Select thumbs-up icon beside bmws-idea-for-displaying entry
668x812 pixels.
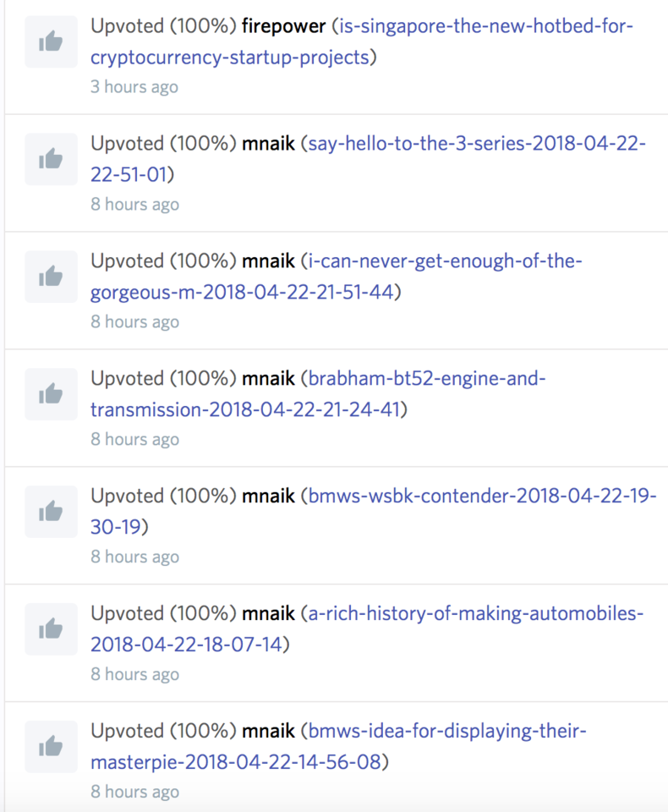point(52,747)
